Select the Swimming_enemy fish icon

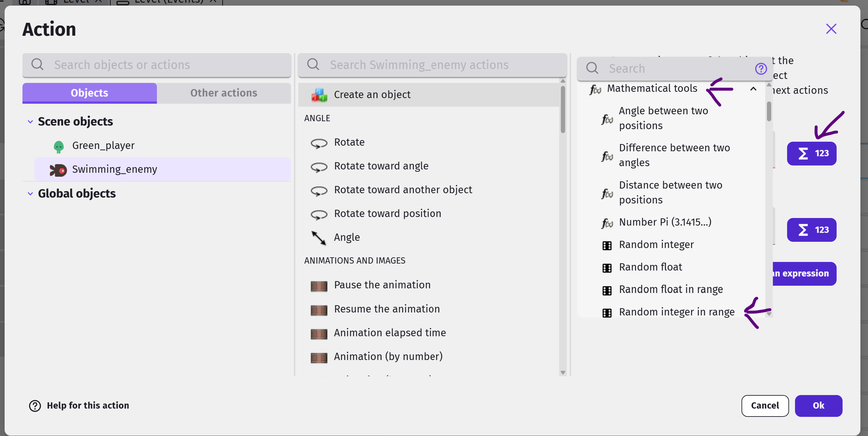[58, 170]
